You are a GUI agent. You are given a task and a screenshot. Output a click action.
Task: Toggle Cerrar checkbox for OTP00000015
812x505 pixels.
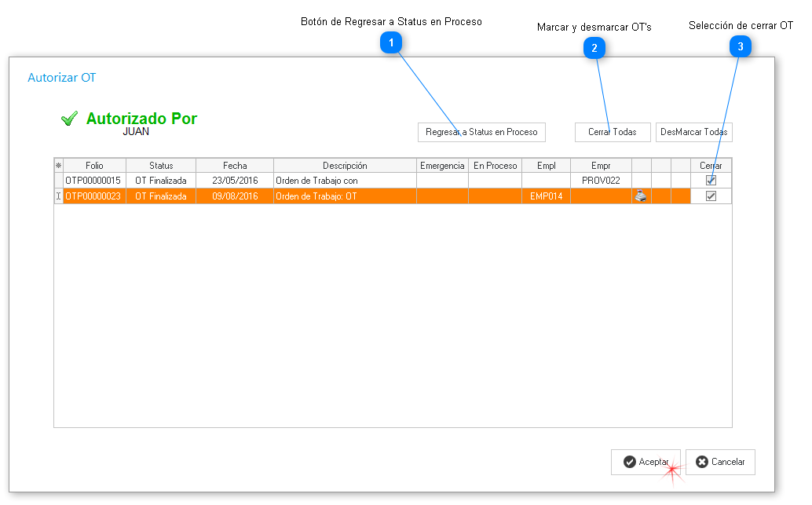click(711, 181)
